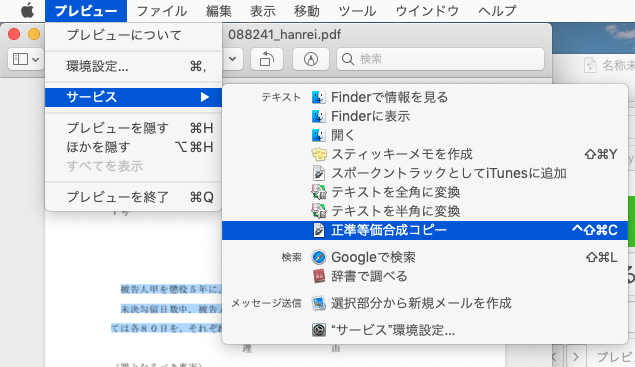Show the markup toolbar icon
Screen dimensions: 635x367
(x=311, y=59)
